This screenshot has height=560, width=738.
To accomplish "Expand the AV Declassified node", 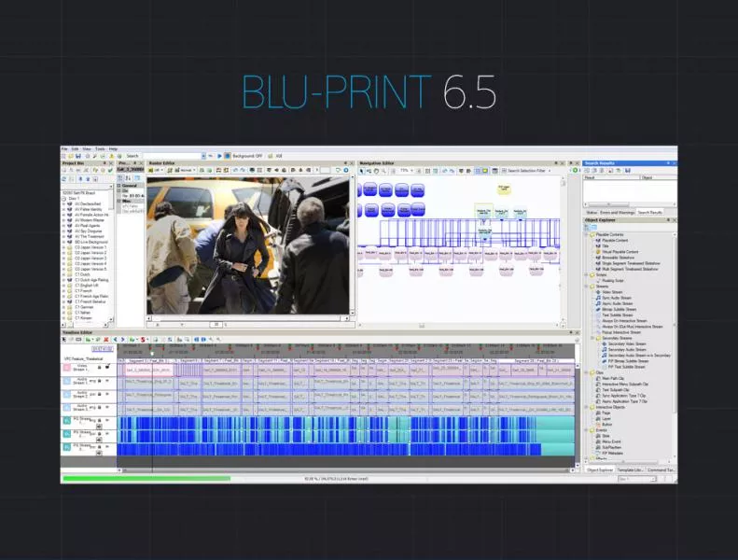I will coord(64,204).
